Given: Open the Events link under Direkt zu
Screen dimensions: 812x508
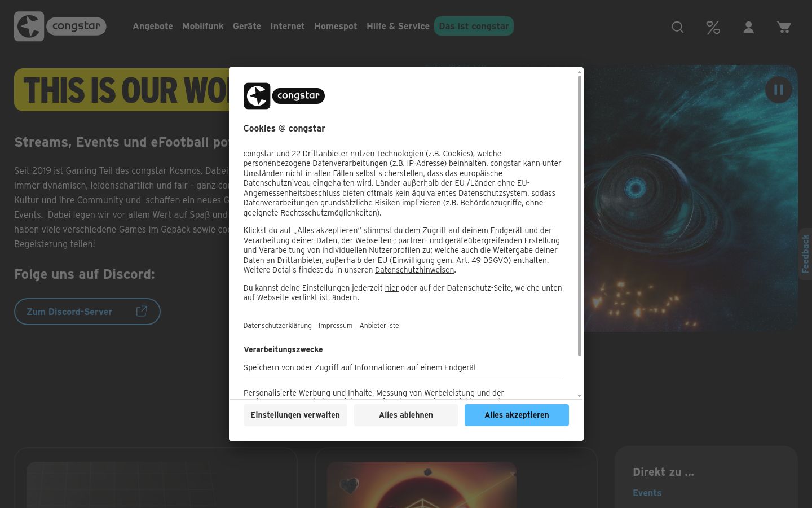Looking at the screenshot, I should 647,493.
